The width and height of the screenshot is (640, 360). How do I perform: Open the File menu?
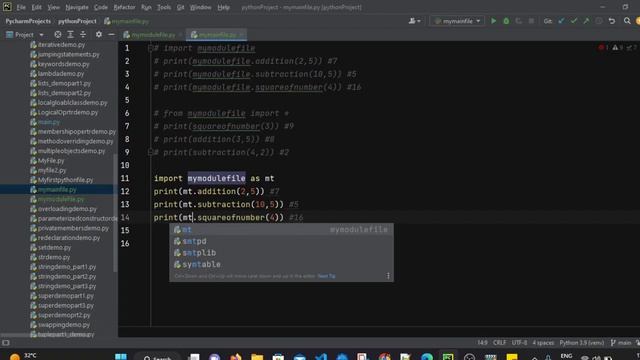21,7
